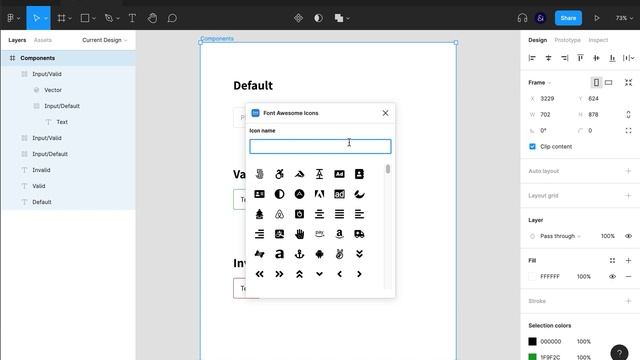The image size is (640, 360).
Task: Click the Align top icon
Action: coord(580,58)
